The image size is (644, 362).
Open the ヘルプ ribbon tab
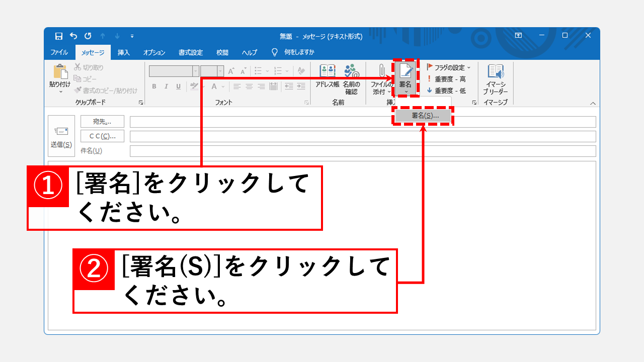(249, 52)
